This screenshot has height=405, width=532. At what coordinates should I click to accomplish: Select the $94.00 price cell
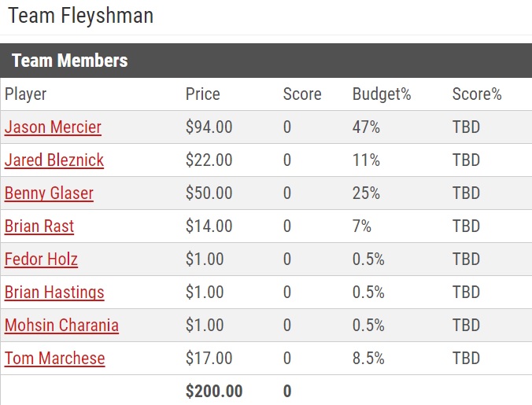[x=209, y=127]
